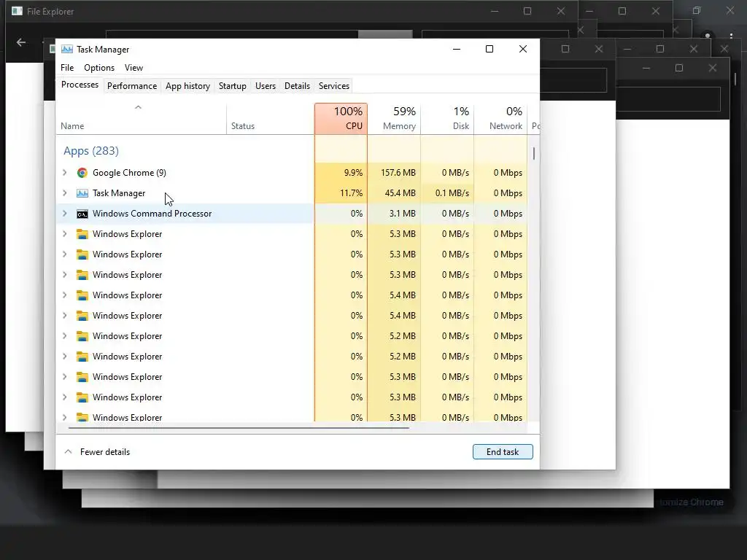Screen dimensions: 747x560
Task: Click the Fewer details label
Action: pyautogui.click(x=105, y=452)
